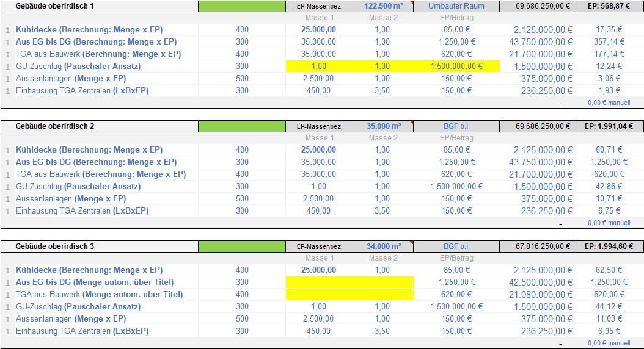Click green cell beside Gebäude oberirdisch 2

point(242,126)
